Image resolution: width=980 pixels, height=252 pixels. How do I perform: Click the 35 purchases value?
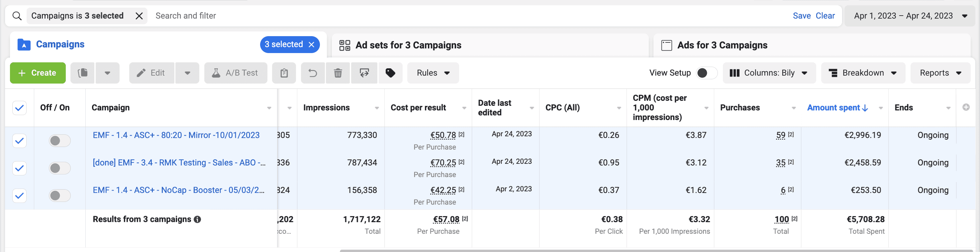(781, 162)
